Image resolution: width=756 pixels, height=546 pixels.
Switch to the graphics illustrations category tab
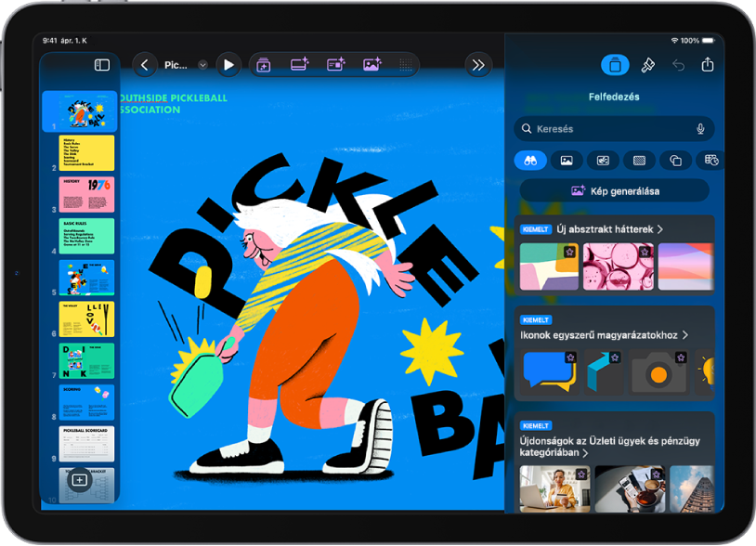603,161
